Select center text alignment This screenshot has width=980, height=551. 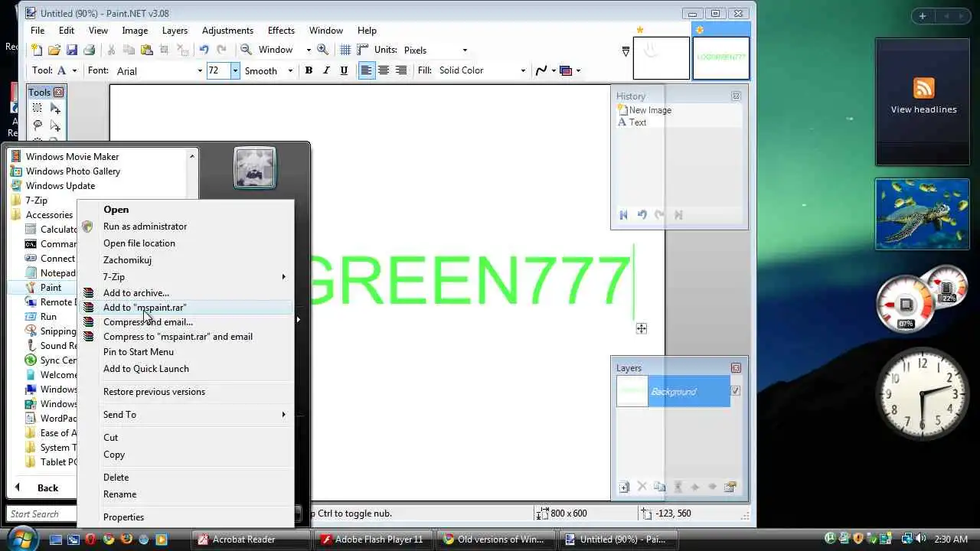tap(384, 70)
